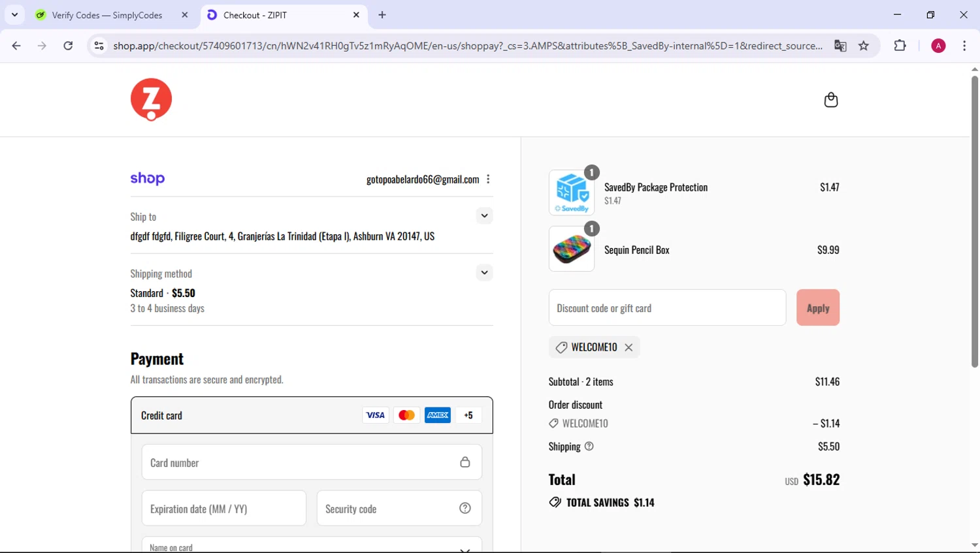Image resolution: width=980 pixels, height=553 pixels.
Task: Click the American Express logo
Action: coord(438,415)
